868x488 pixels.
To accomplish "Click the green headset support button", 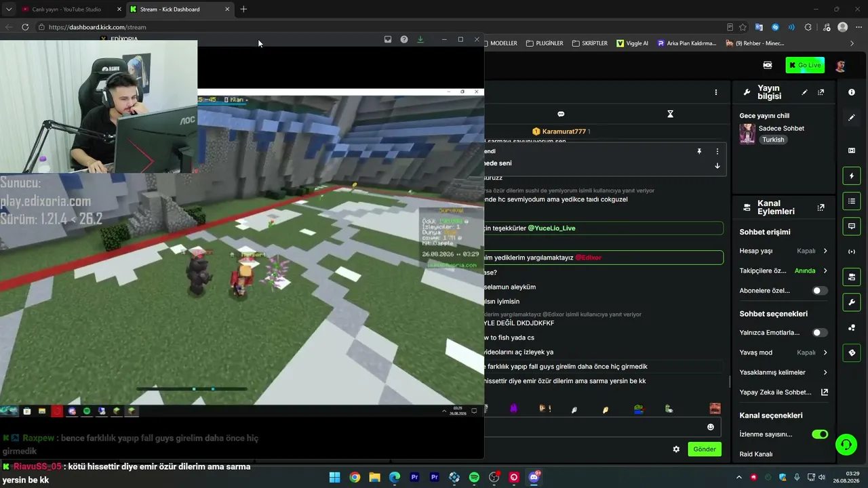I will [x=846, y=445].
